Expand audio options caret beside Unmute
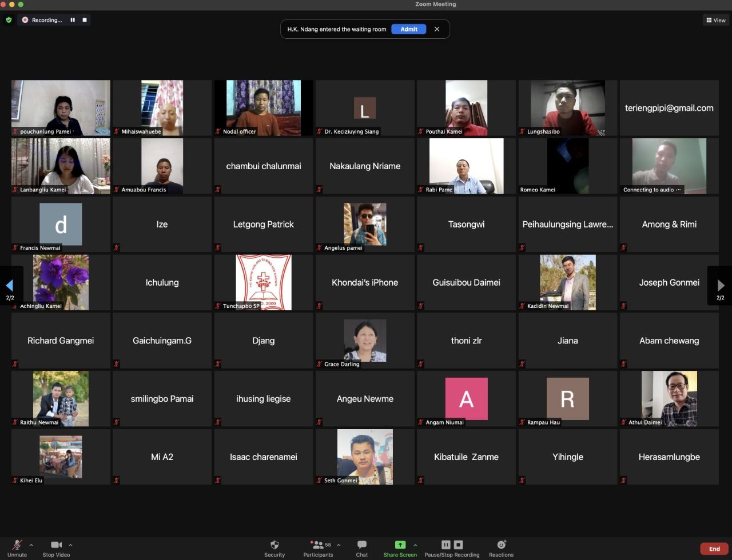The width and height of the screenshot is (732, 560). (31, 545)
